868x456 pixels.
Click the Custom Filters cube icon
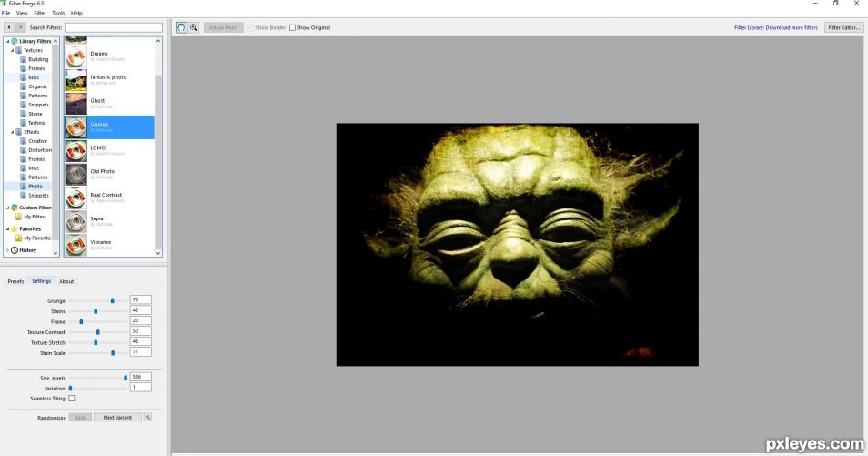click(15, 208)
